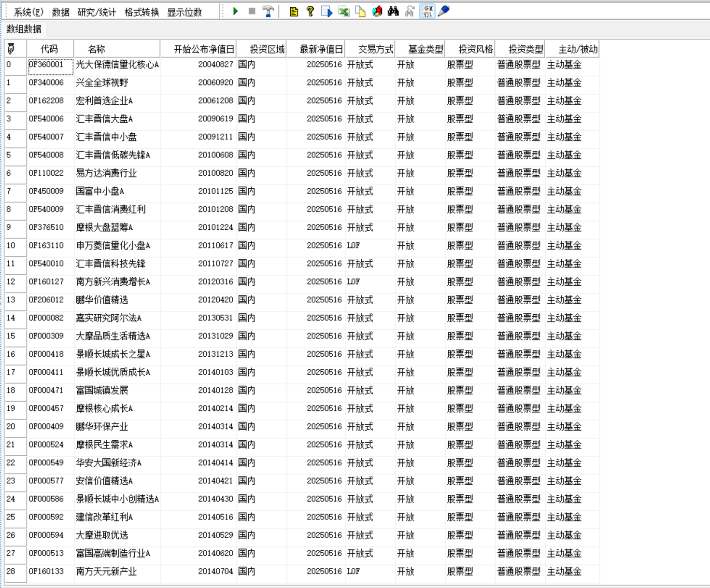Image resolution: width=710 pixels, height=588 pixels.
Task: Click the gray Stop square icon
Action: [252, 11]
